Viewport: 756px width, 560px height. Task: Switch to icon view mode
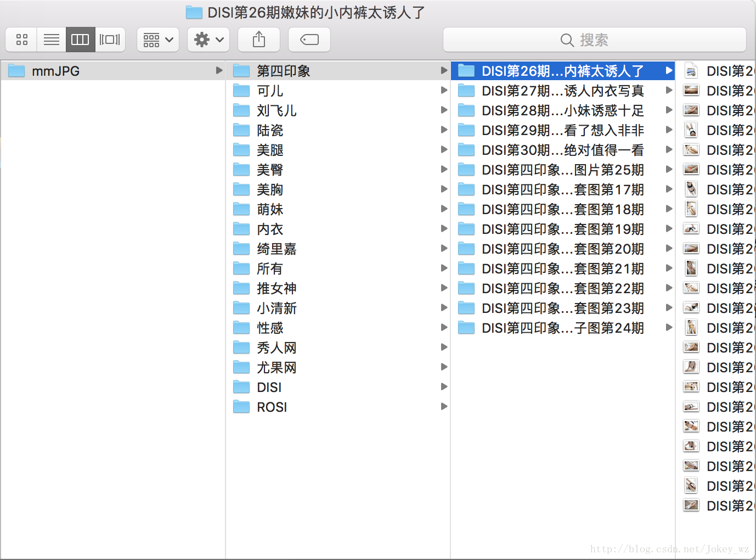(x=21, y=39)
